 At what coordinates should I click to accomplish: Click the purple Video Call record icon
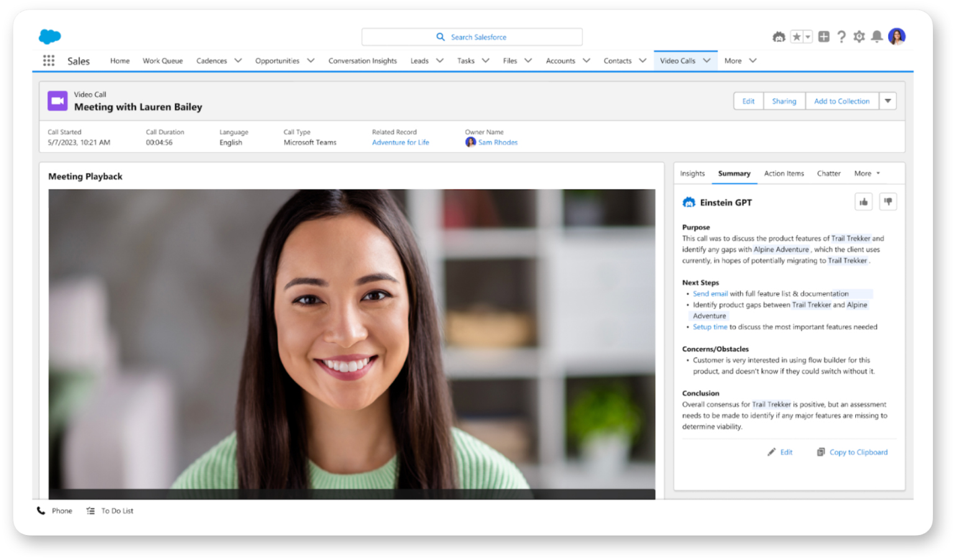tap(58, 101)
